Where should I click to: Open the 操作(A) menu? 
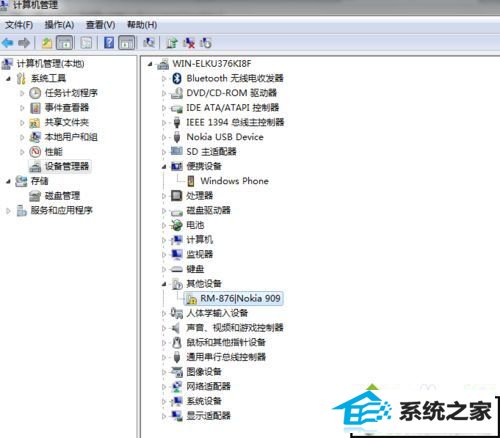[59, 25]
